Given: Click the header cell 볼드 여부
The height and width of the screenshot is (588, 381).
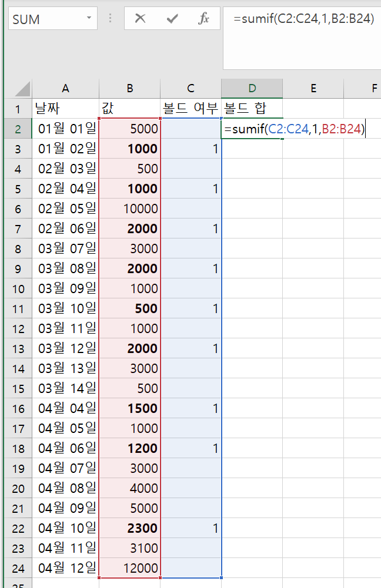Looking at the screenshot, I should [190, 109].
